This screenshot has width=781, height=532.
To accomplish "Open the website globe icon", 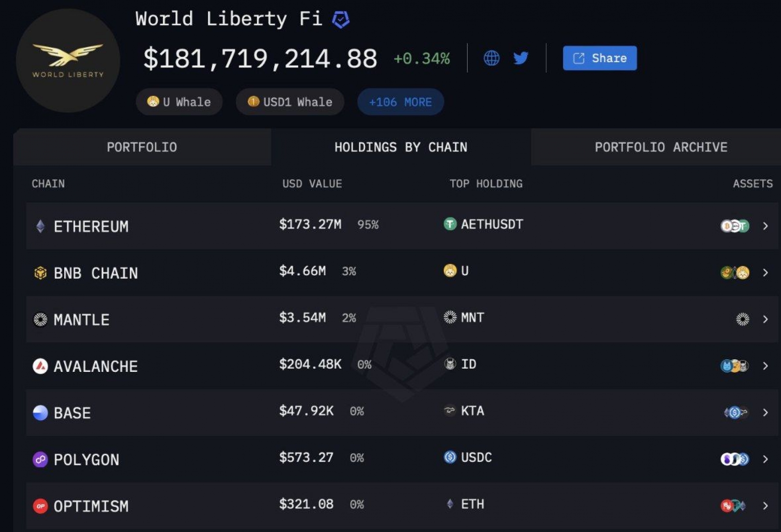I will tap(491, 58).
